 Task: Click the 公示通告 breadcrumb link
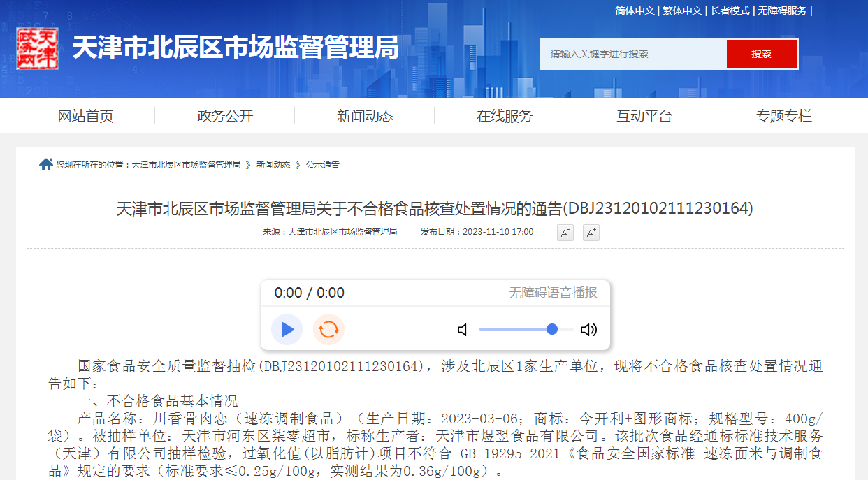click(x=322, y=165)
